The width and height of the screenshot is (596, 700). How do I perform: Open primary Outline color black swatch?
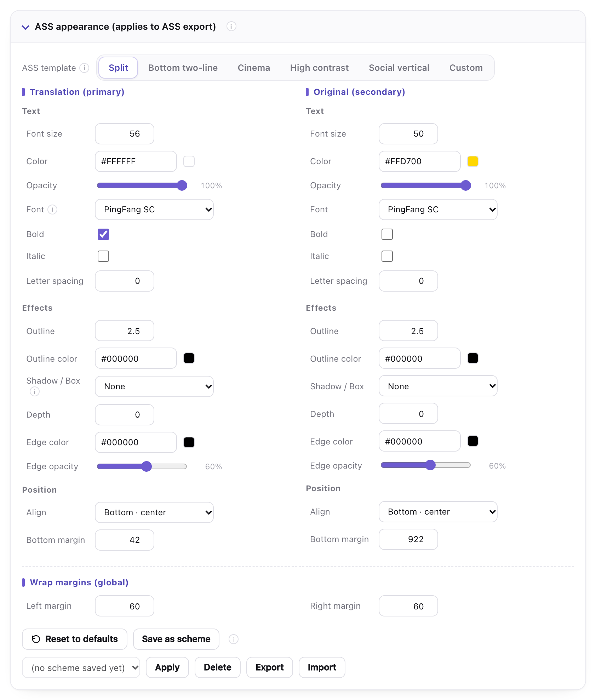[x=189, y=358]
